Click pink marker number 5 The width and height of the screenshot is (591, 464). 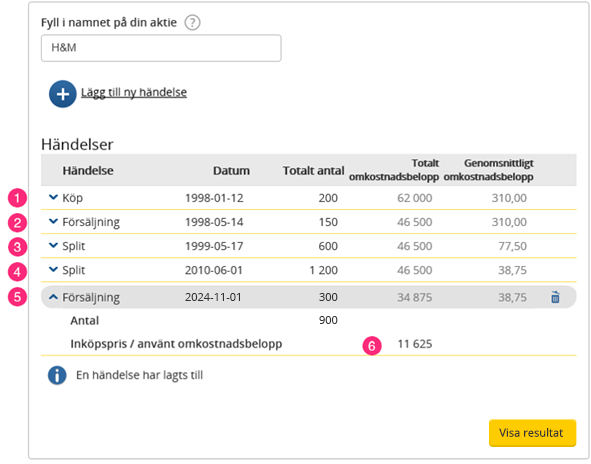(x=17, y=297)
